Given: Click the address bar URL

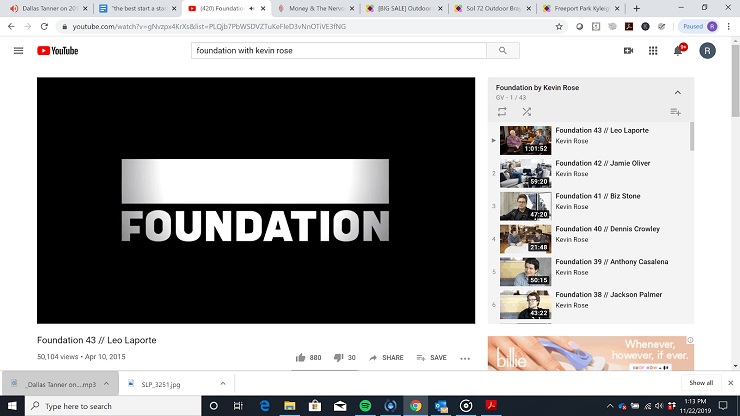Looking at the screenshot, I should point(209,26).
